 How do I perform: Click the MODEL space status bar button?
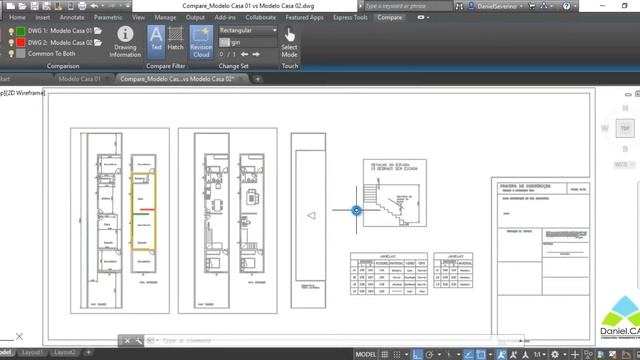(x=365, y=354)
